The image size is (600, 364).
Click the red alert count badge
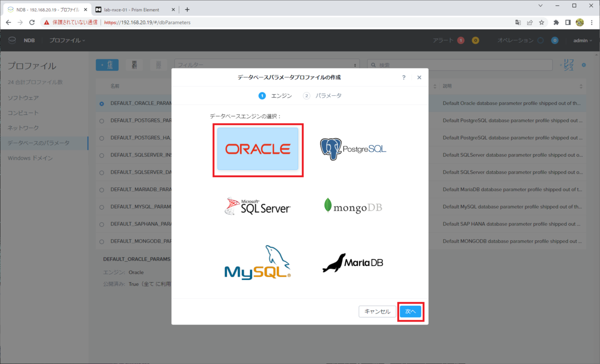(461, 40)
